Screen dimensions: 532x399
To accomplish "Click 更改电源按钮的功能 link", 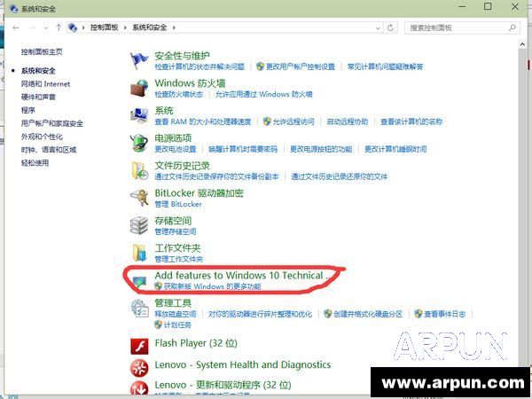I will [321, 149].
